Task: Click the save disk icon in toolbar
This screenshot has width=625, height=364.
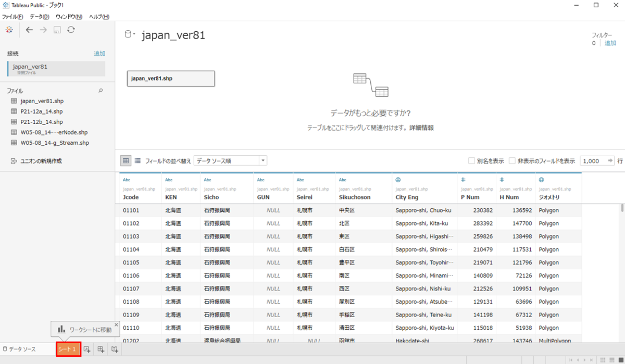Action: coord(57,30)
